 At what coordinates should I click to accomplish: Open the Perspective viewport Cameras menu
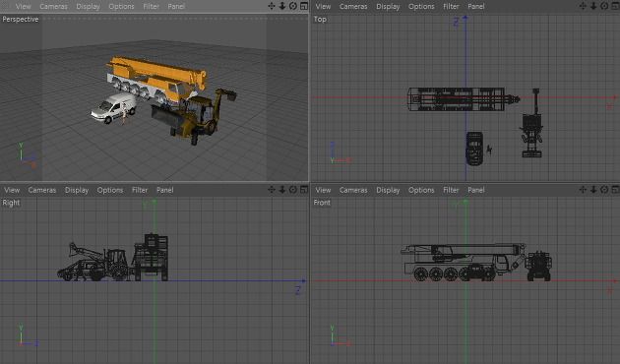click(x=53, y=6)
